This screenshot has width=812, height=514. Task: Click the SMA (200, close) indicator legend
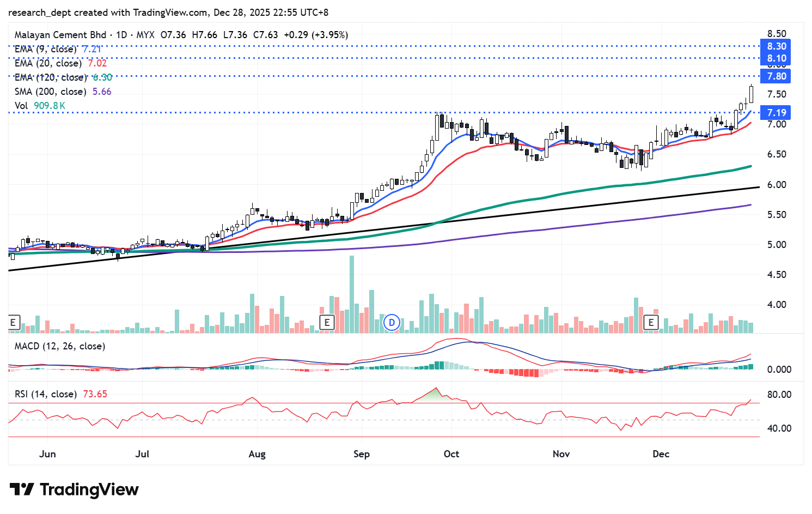pos(50,92)
